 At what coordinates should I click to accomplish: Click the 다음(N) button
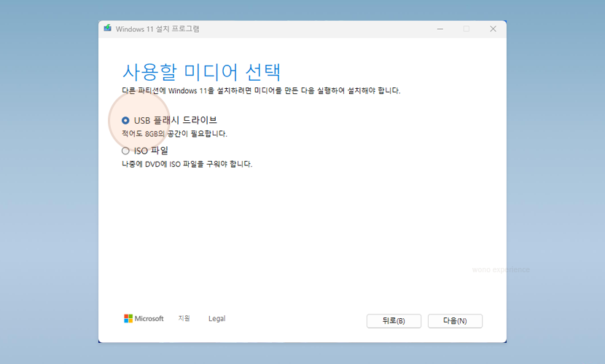click(455, 321)
